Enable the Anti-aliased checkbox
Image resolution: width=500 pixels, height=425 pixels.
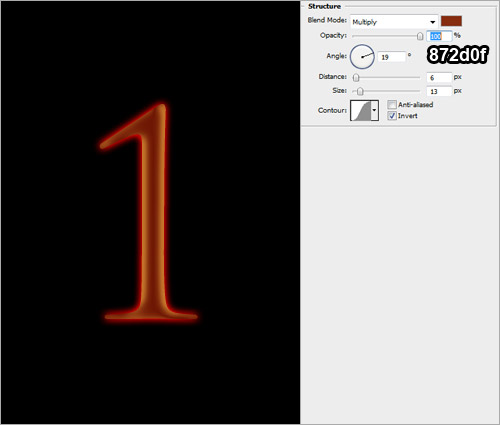tap(392, 105)
